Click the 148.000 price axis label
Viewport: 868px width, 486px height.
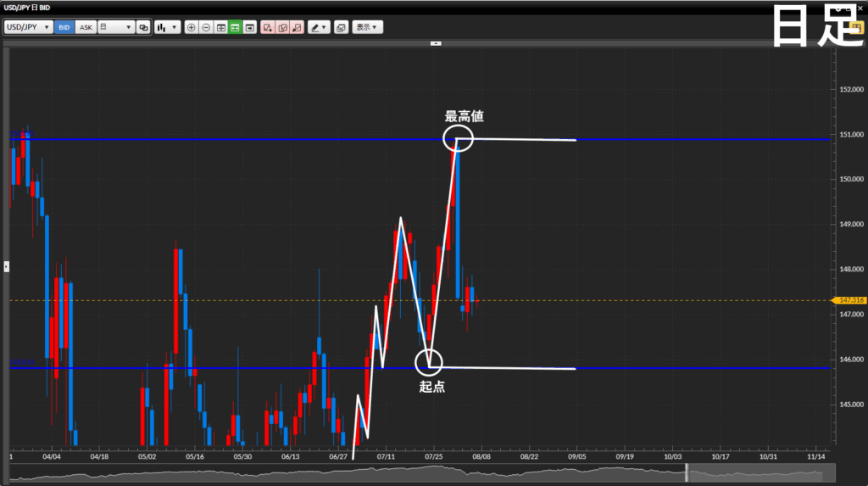tap(851, 270)
